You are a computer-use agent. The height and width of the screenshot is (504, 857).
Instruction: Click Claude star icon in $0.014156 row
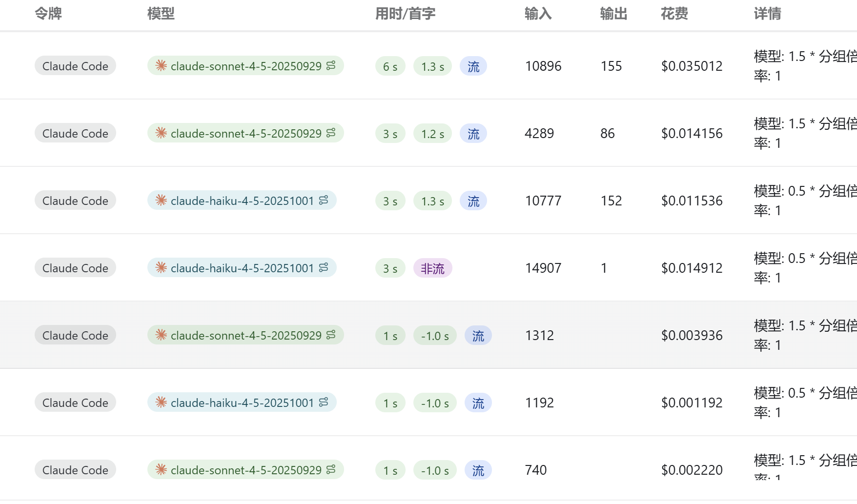[161, 133]
